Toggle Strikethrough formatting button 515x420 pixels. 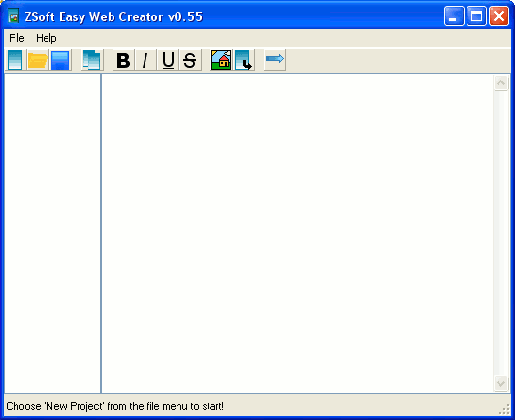(x=190, y=60)
